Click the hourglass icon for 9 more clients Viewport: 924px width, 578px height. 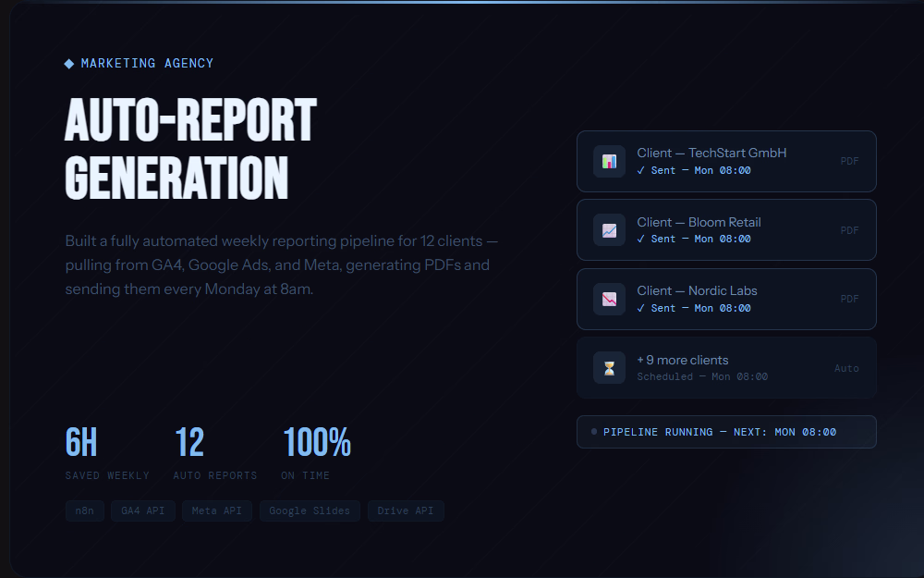pos(609,368)
